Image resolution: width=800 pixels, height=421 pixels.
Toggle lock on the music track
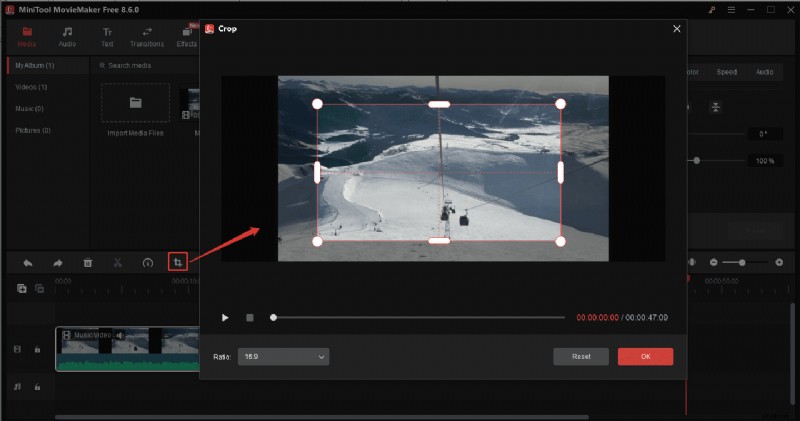point(37,387)
